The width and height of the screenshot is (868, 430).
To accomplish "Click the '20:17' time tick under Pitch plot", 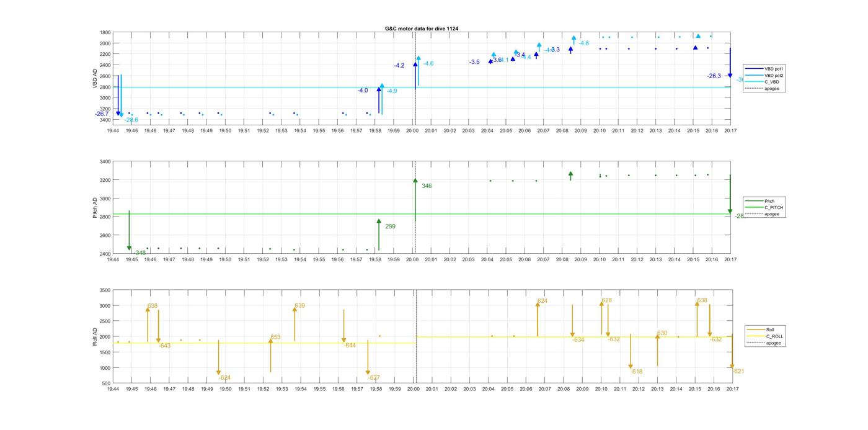I will (x=730, y=260).
